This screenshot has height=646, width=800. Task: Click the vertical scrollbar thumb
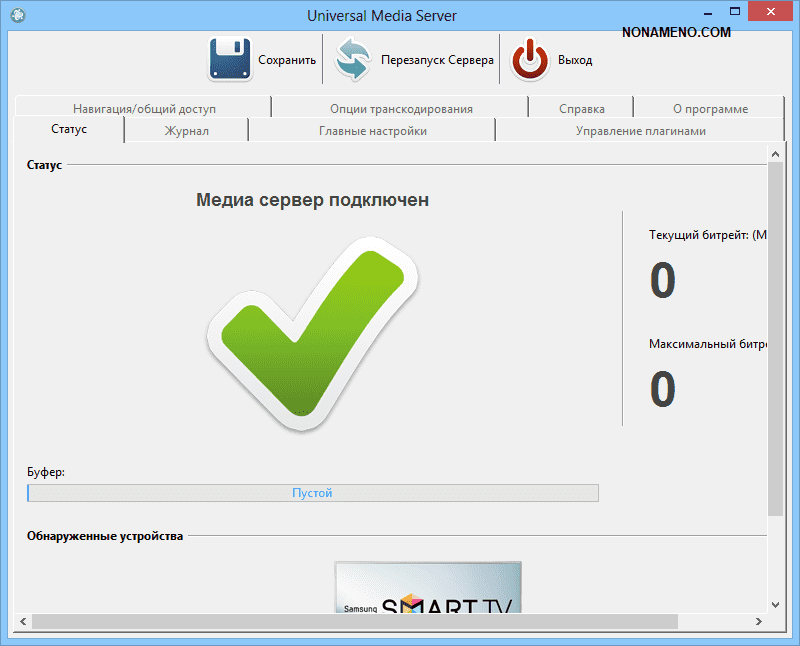(775, 340)
